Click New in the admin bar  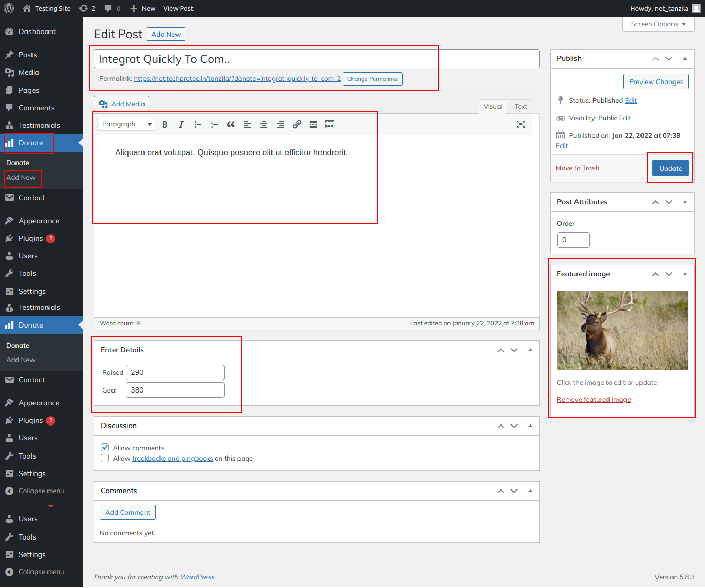click(x=142, y=8)
